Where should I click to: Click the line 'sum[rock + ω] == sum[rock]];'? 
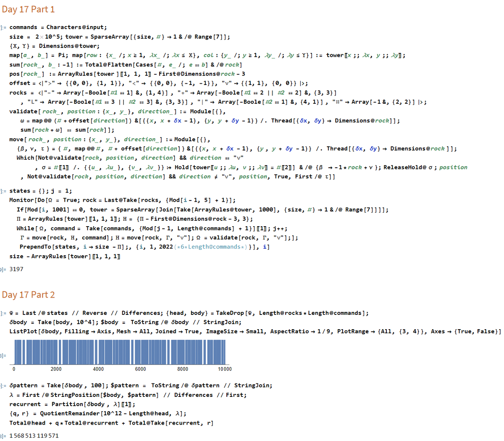(67, 130)
